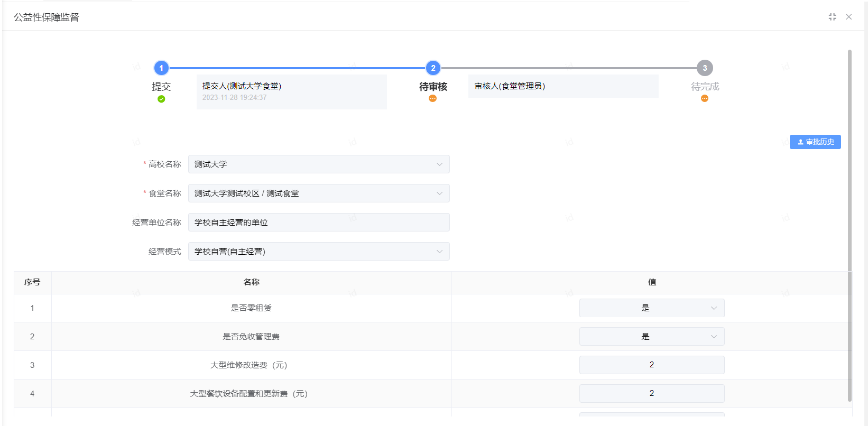Screen dimensions: 868x426
Task: Expand the 高校名称 dropdown
Action: click(318, 164)
